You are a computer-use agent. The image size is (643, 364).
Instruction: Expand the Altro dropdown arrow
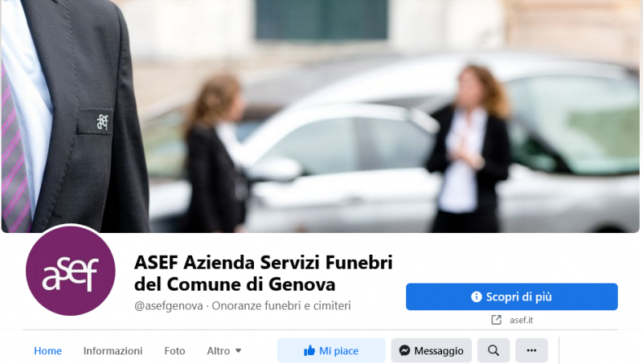[x=238, y=351]
